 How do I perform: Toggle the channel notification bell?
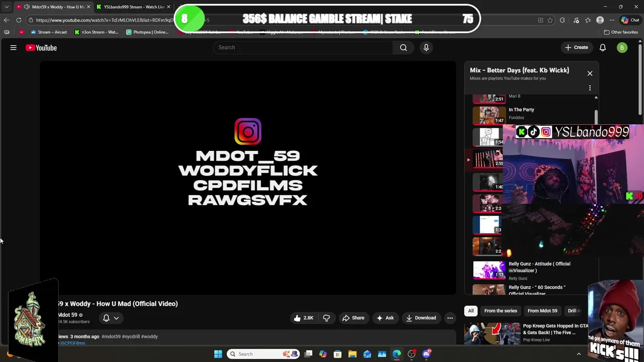[106, 318]
